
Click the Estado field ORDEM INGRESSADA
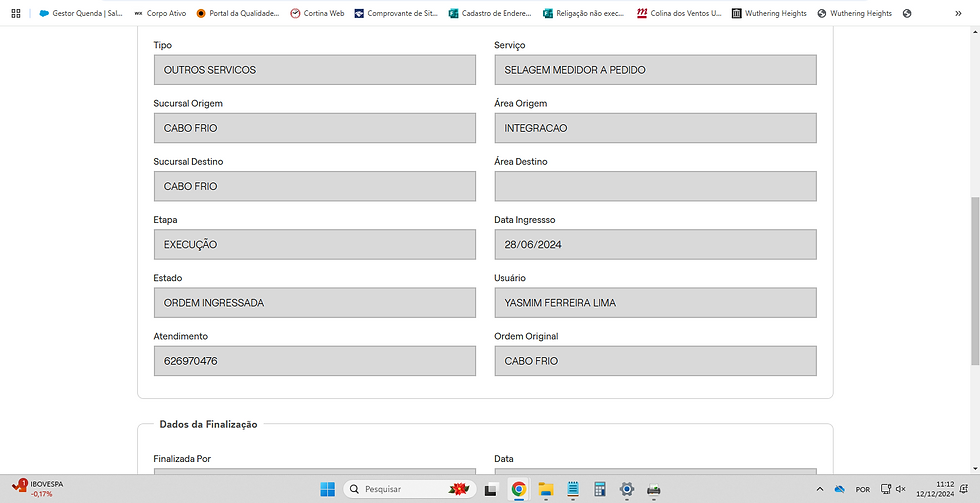click(x=314, y=302)
